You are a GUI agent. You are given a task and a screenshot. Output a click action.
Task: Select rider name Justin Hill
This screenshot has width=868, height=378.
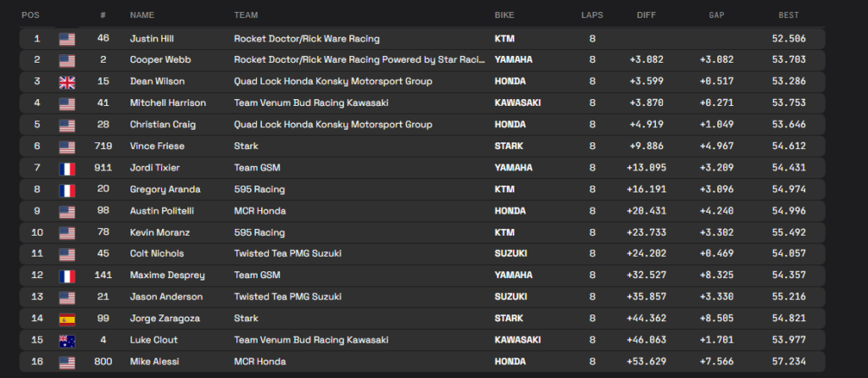click(x=152, y=39)
